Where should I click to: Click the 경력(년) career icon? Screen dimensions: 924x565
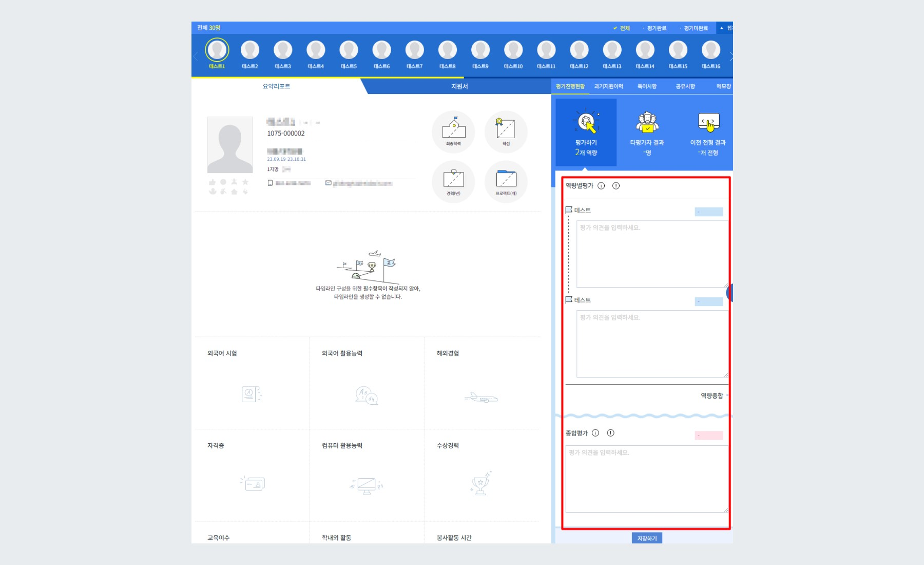[x=453, y=181]
